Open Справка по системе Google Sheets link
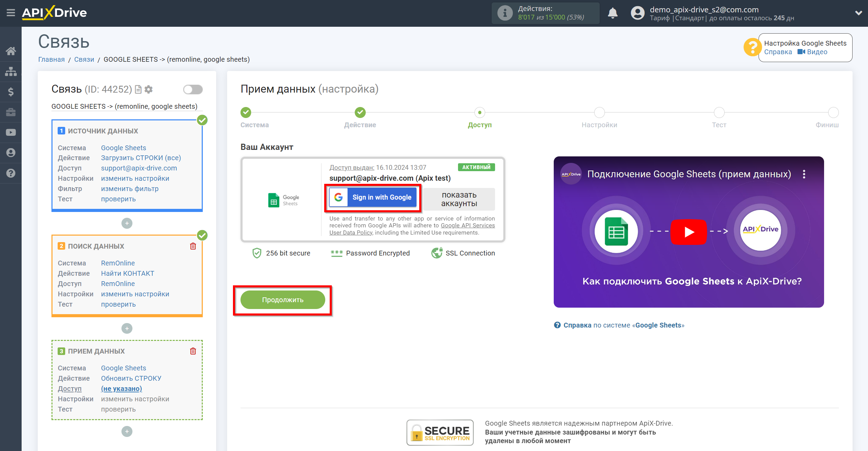868x451 pixels. 619,325
